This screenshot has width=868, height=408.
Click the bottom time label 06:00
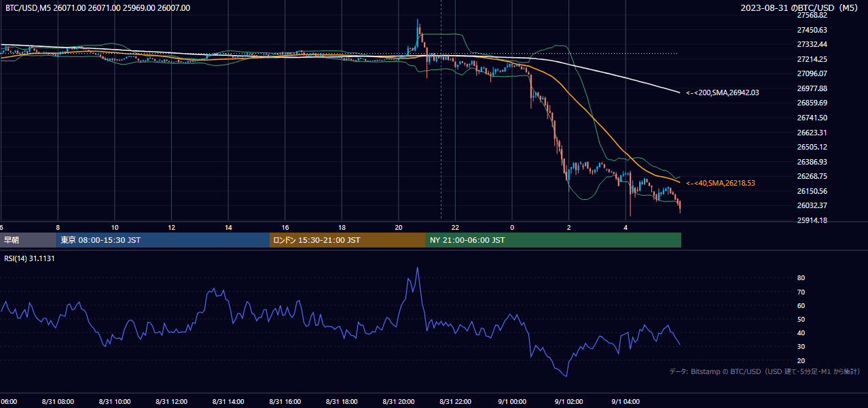click(8, 402)
